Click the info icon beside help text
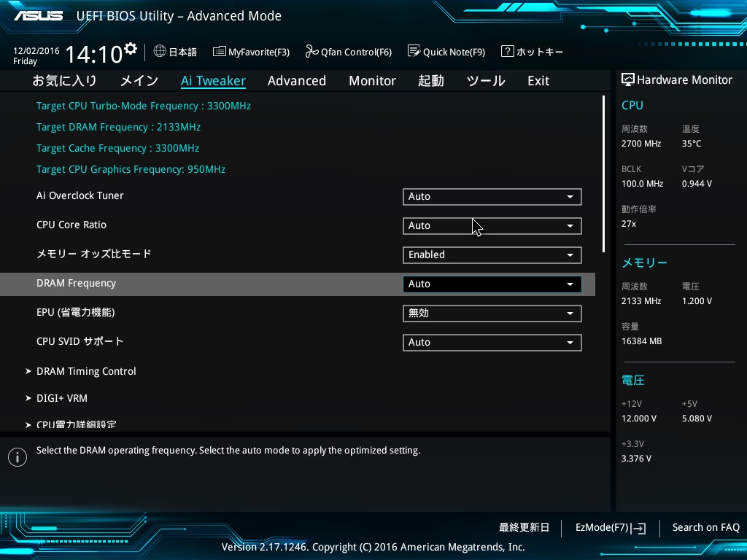Image resolution: width=747 pixels, height=560 pixels. 18,457
